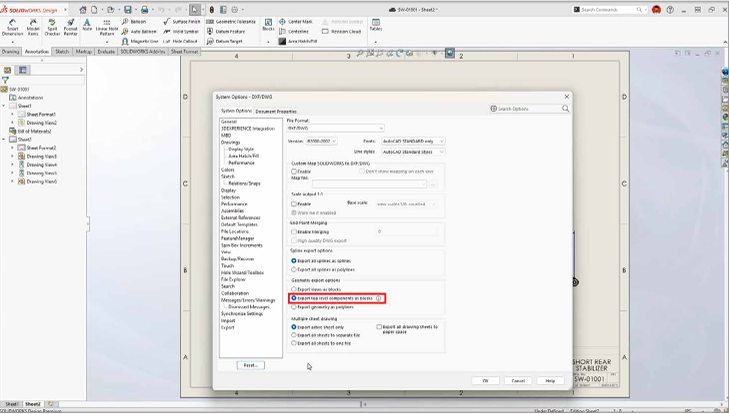729x414 pixels.
Task: Expand Drawing View3 in the feature tree
Action: [12, 156]
